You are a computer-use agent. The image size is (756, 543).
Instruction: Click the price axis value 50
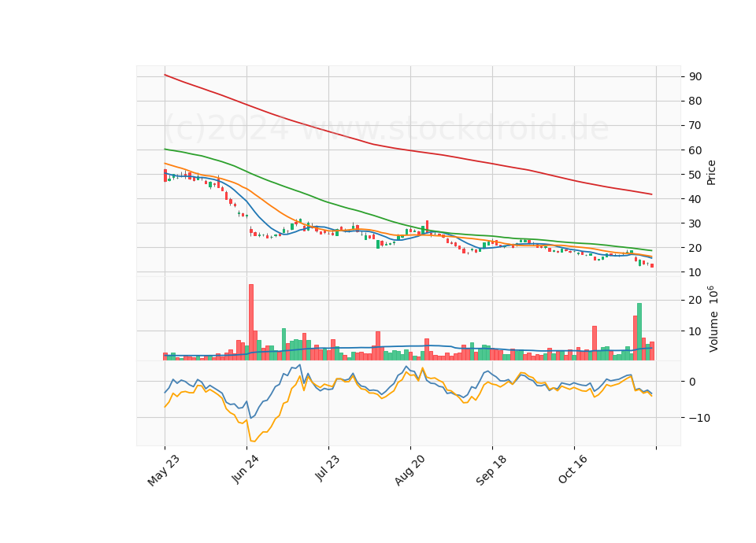(x=695, y=175)
